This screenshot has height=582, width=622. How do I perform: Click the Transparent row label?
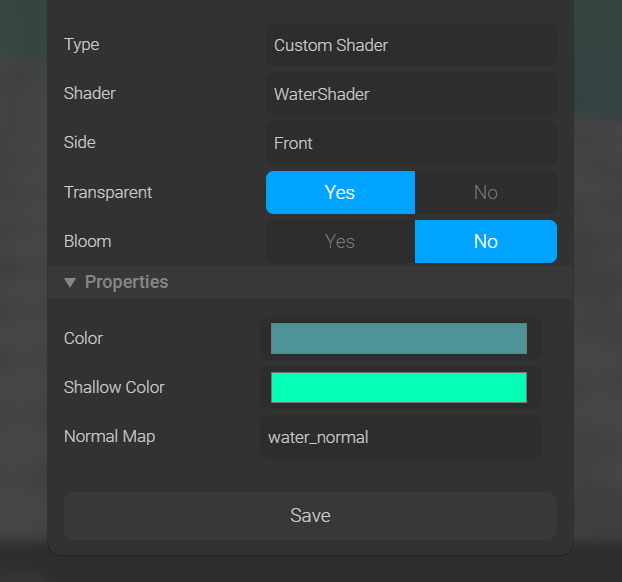tap(108, 192)
